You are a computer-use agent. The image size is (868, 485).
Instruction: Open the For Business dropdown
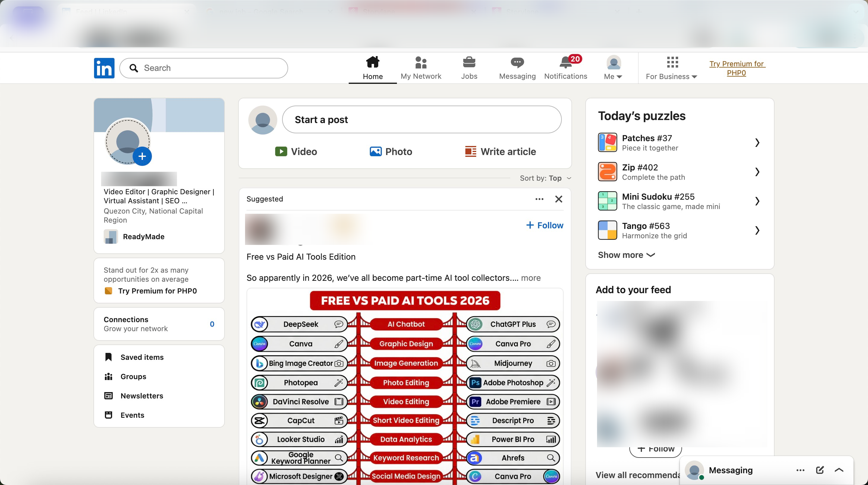point(671,68)
